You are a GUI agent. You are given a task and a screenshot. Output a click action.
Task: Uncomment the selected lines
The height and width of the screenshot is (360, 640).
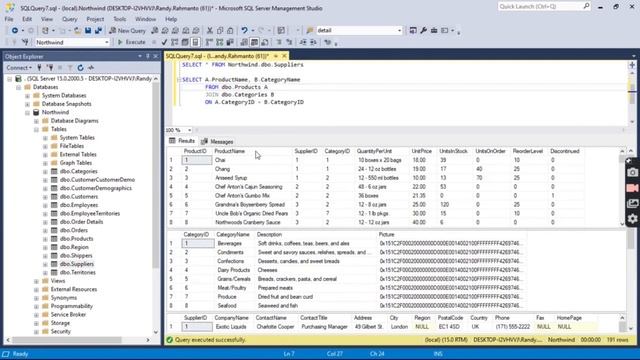289,42
